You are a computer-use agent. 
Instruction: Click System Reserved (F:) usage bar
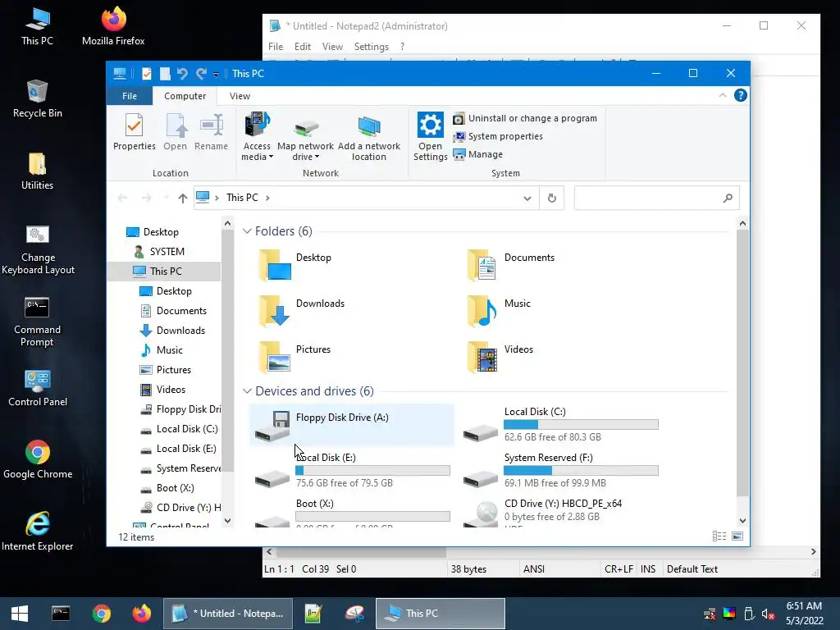(581, 471)
